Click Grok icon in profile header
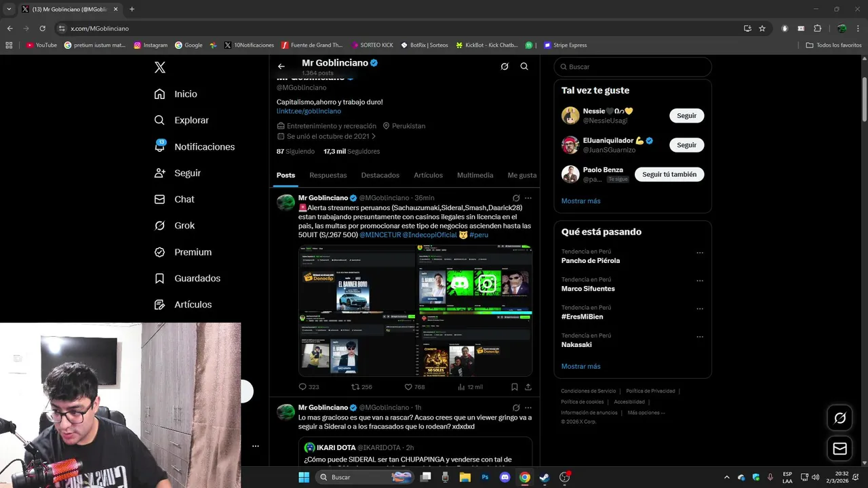 (505, 66)
